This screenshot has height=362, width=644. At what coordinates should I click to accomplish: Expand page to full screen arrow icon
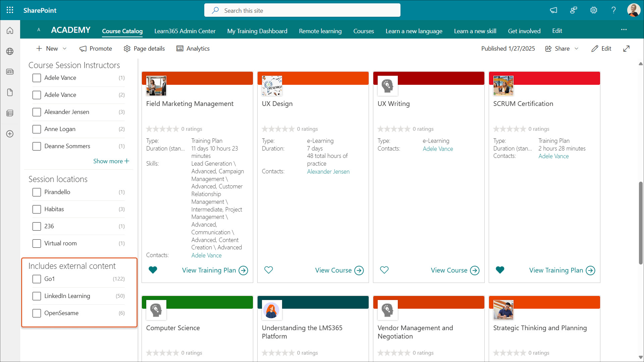[626, 49]
